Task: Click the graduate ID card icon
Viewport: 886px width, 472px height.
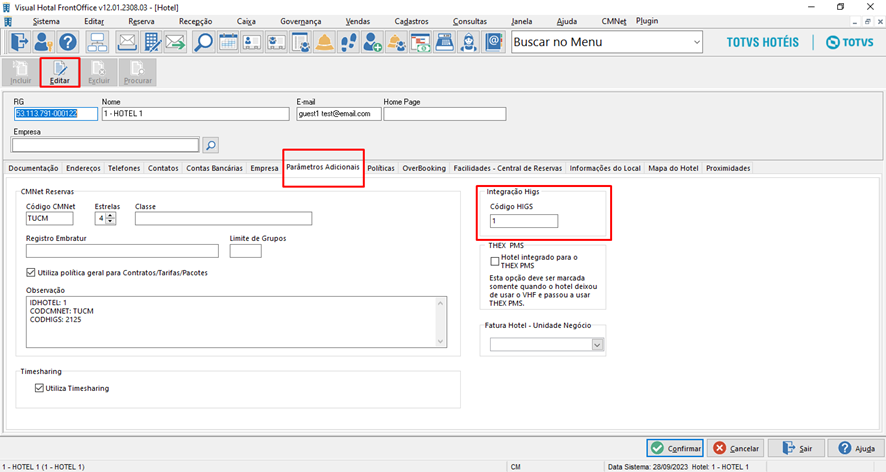Action: pos(276,42)
